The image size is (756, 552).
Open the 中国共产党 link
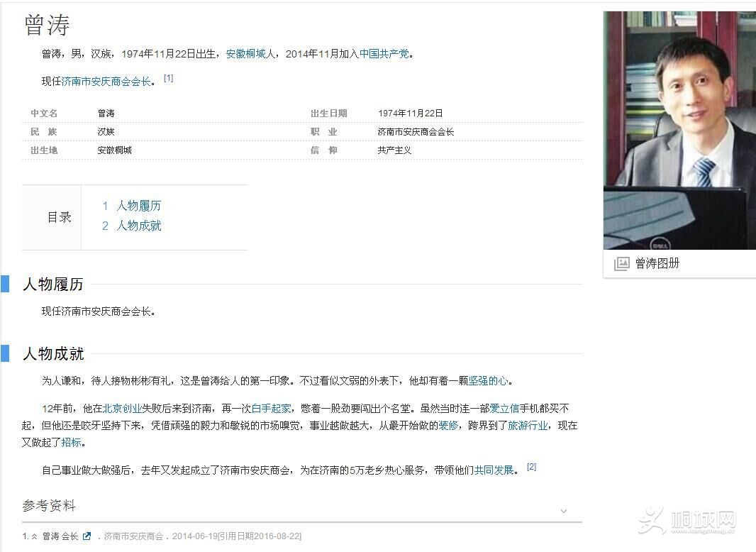tap(384, 54)
